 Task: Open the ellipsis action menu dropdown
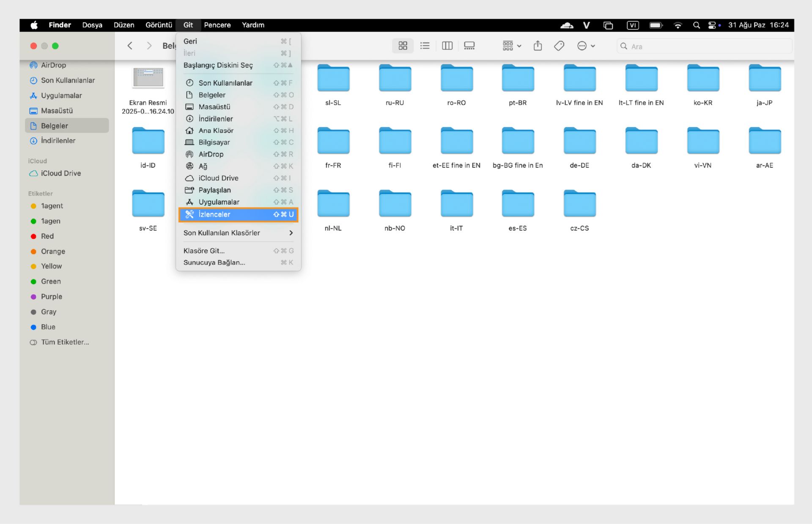click(586, 46)
